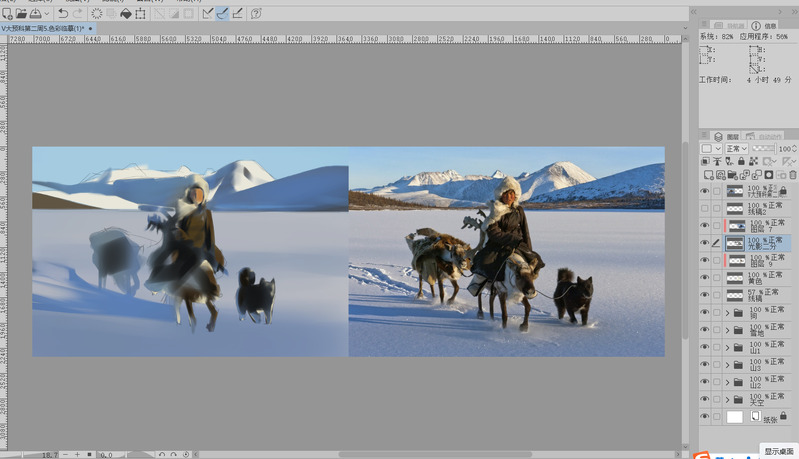
Task: Click the Open file folder icon
Action: [x=21, y=14]
